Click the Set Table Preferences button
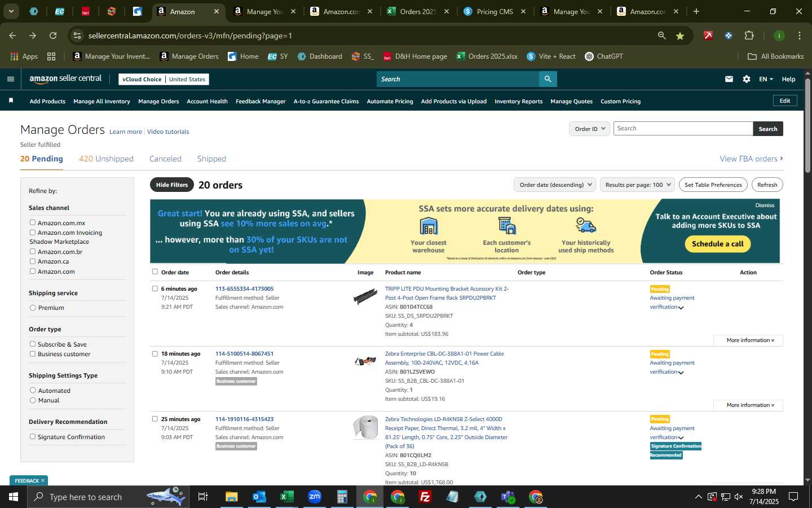812x508 pixels. click(x=713, y=185)
